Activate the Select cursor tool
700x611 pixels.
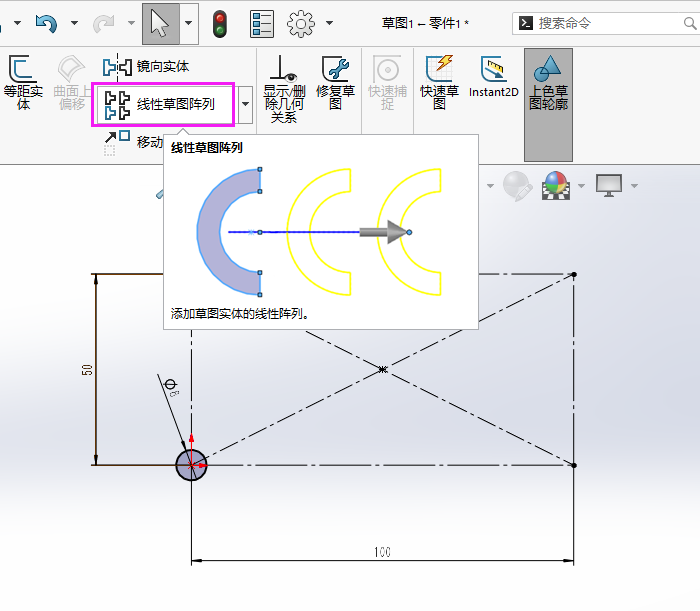point(160,24)
